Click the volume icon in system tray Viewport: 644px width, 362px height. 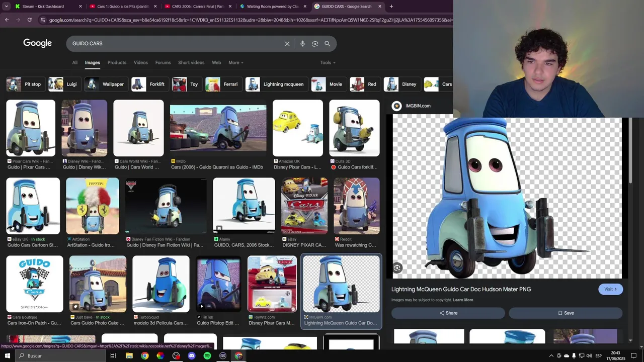click(589, 356)
